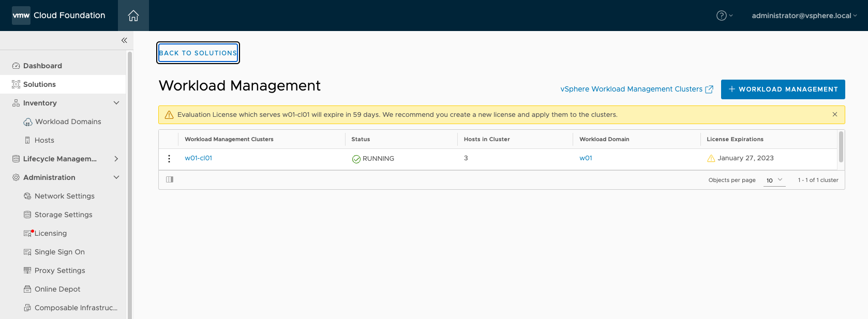The width and height of the screenshot is (868, 319).
Task: Click Back to Solutions button
Action: tap(198, 53)
